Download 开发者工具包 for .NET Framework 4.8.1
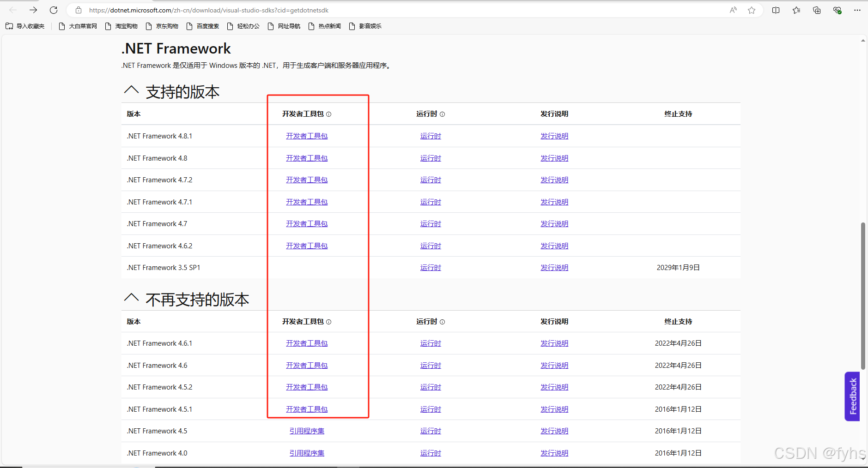The height and width of the screenshot is (468, 868). click(x=307, y=136)
